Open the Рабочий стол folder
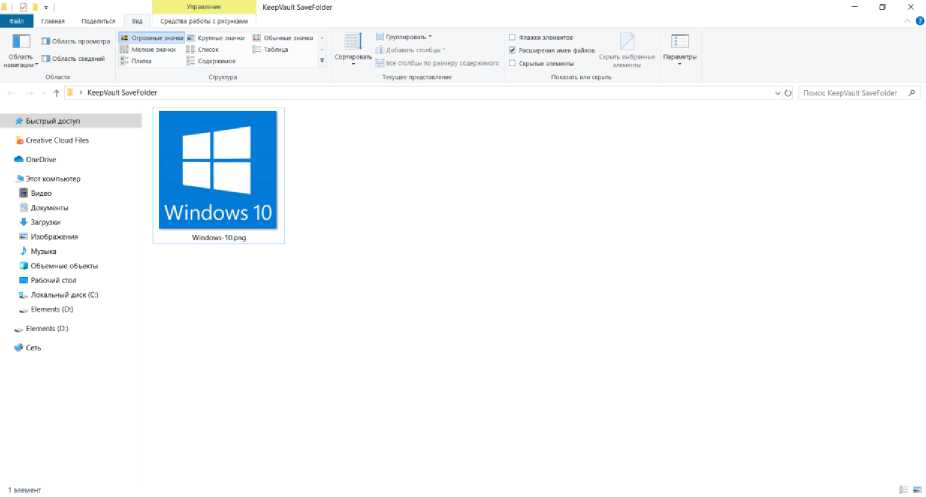This screenshot has width=926, height=497. [48, 280]
